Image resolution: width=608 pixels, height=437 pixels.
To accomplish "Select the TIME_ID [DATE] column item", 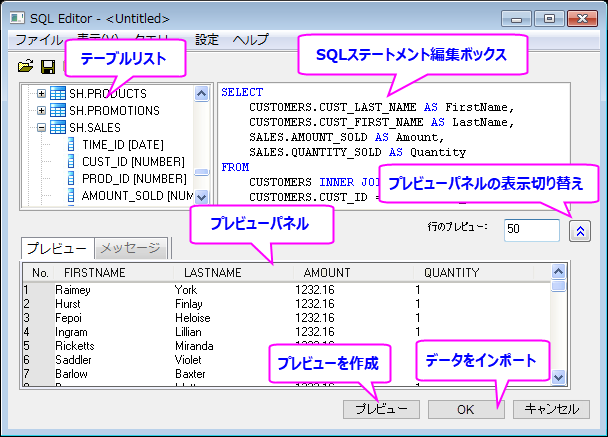I will coord(123,145).
